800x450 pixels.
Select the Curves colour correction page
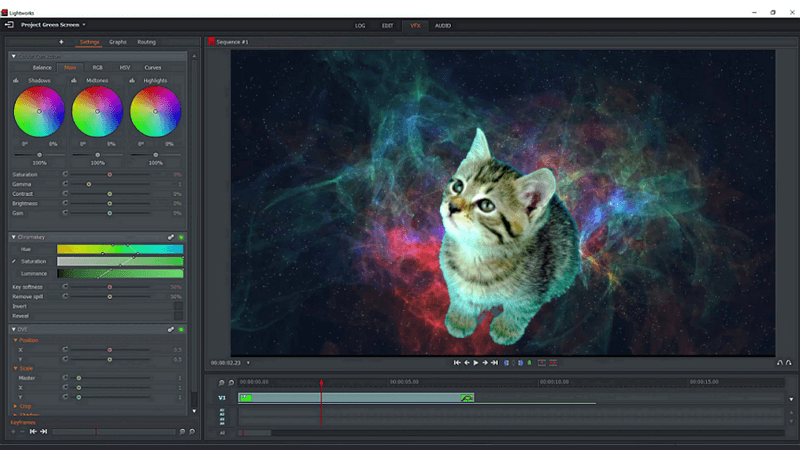pyautogui.click(x=153, y=67)
